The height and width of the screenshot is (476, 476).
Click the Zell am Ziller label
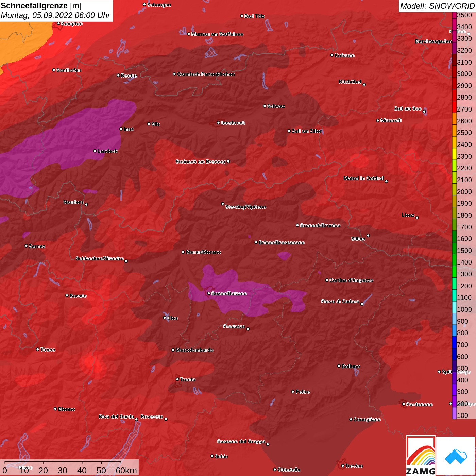point(307,131)
